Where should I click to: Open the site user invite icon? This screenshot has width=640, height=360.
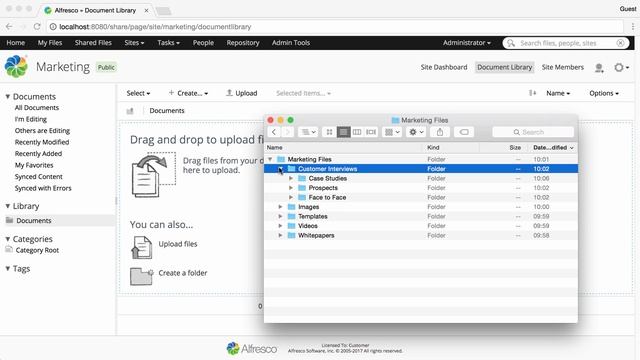pyautogui.click(x=599, y=68)
